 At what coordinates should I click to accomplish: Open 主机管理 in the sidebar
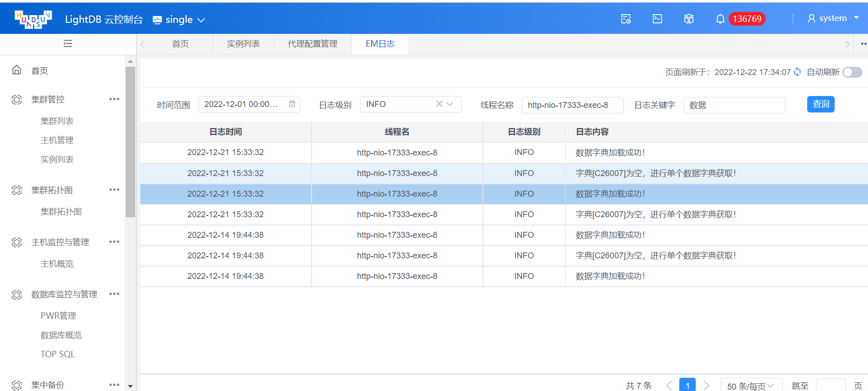pos(57,140)
